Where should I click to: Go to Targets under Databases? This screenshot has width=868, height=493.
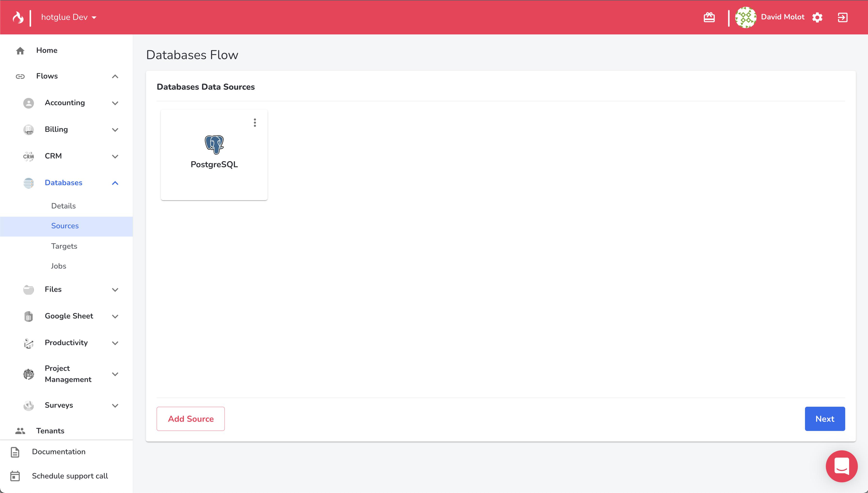pos(64,246)
